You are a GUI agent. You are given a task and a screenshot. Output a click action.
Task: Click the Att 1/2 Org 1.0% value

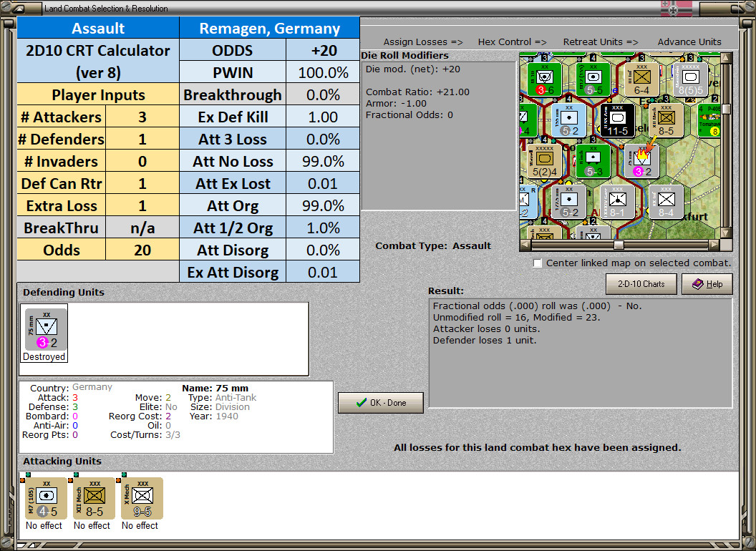click(323, 228)
